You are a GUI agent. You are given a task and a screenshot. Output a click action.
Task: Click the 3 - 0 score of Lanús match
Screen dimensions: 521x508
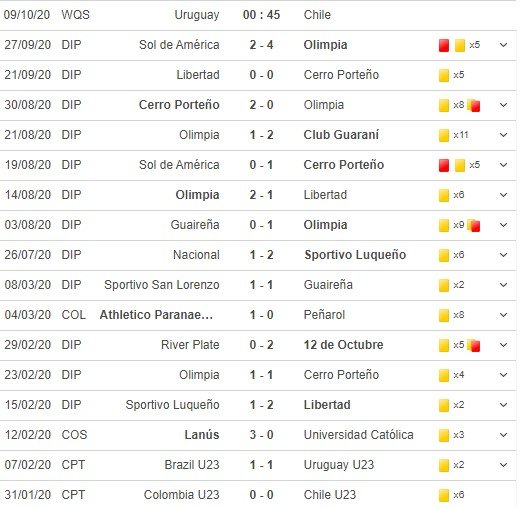[261, 435]
